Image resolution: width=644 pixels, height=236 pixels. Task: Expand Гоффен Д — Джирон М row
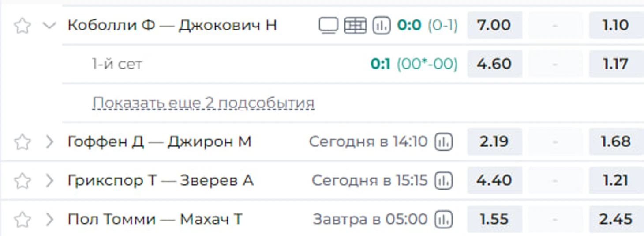(x=49, y=142)
